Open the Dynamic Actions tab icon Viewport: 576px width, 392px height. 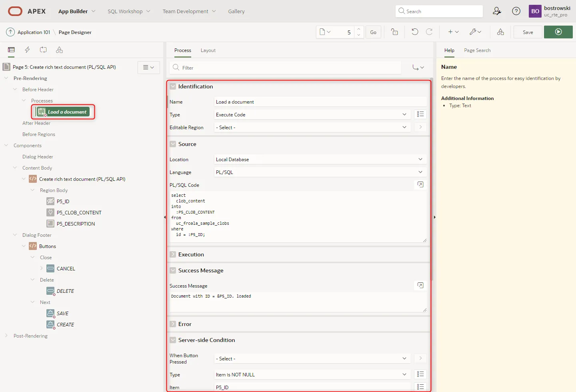pos(27,50)
